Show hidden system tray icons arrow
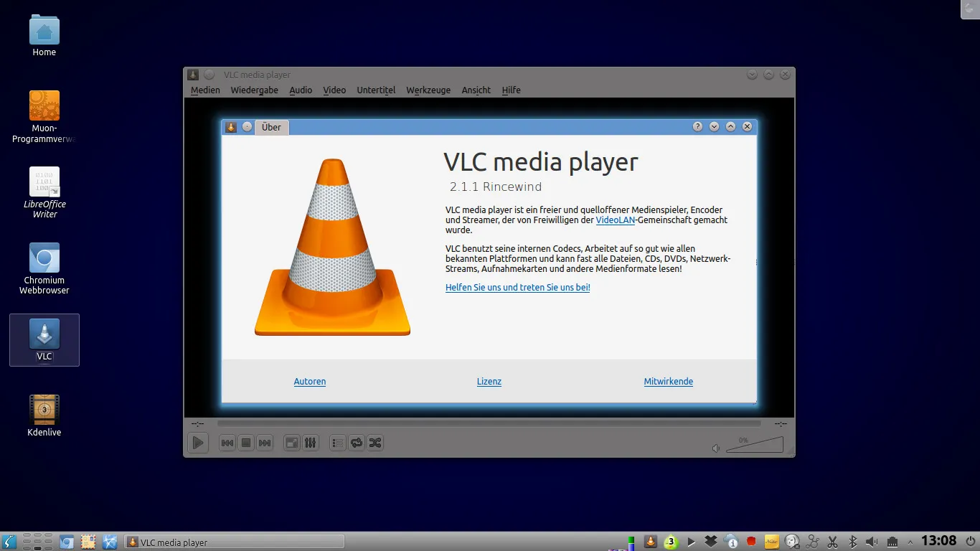Screen dimensions: 980x551 (x=910, y=542)
